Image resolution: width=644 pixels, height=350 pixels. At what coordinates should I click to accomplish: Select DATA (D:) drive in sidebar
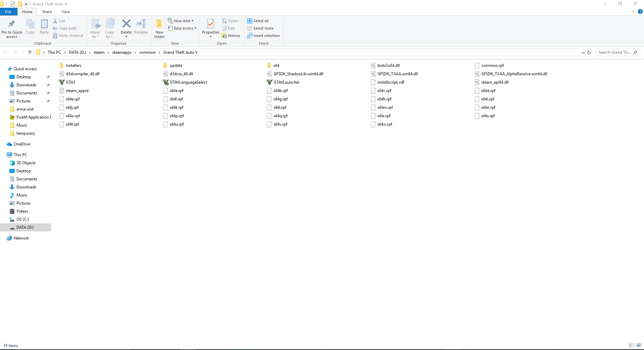click(x=25, y=227)
